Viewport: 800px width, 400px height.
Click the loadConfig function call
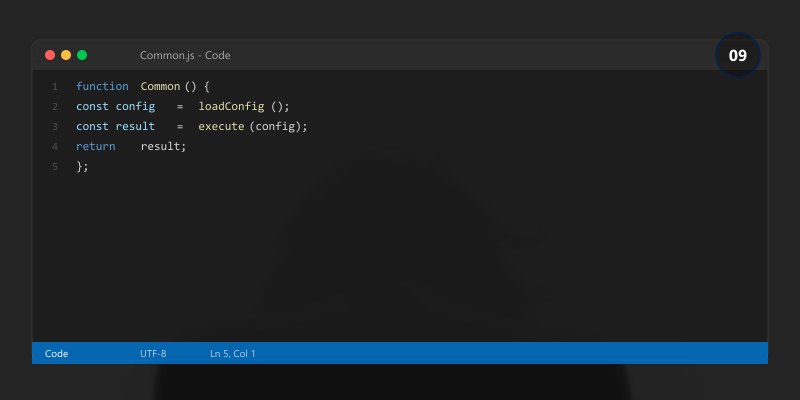232,107
